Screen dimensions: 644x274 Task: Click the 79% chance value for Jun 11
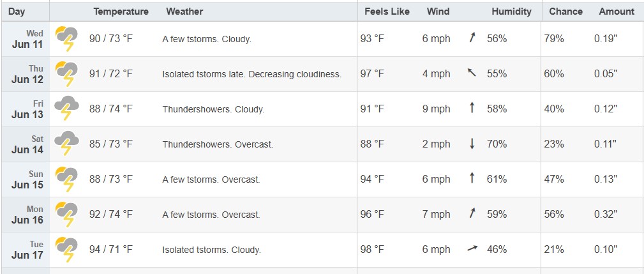[554, 39]
